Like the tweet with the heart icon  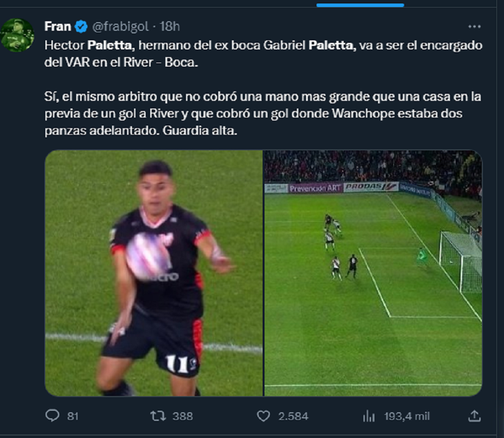point(264,416)
